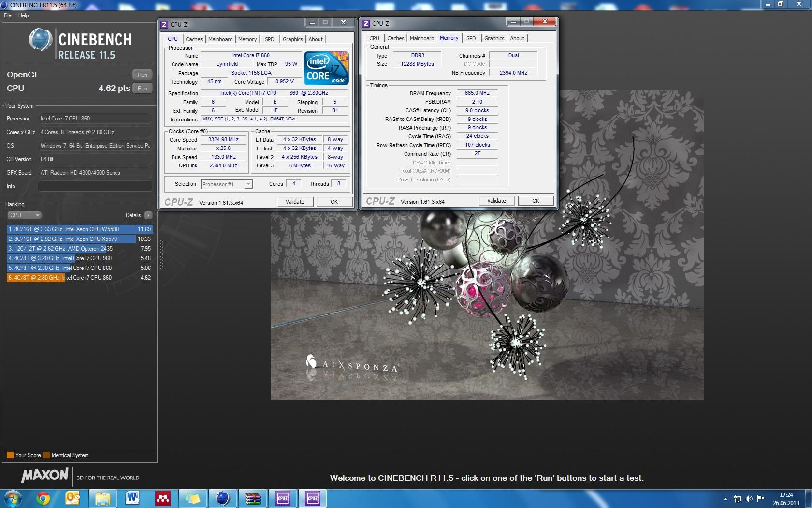The height and width of the screenshot is (508, 812).
Task: Open Sticky Notes from the taskbar
Action: [193, 498]
